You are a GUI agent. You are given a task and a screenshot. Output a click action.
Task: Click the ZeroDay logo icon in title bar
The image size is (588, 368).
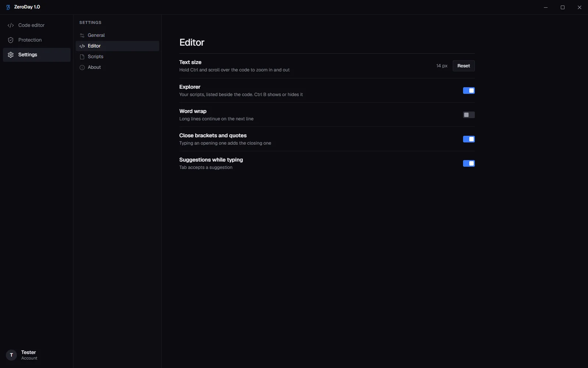coord(8,7)
